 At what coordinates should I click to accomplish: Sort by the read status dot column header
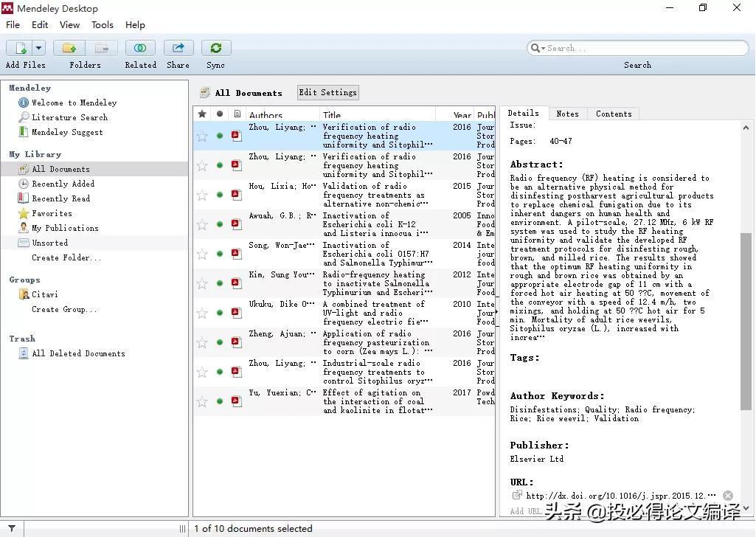pos(220,114)
